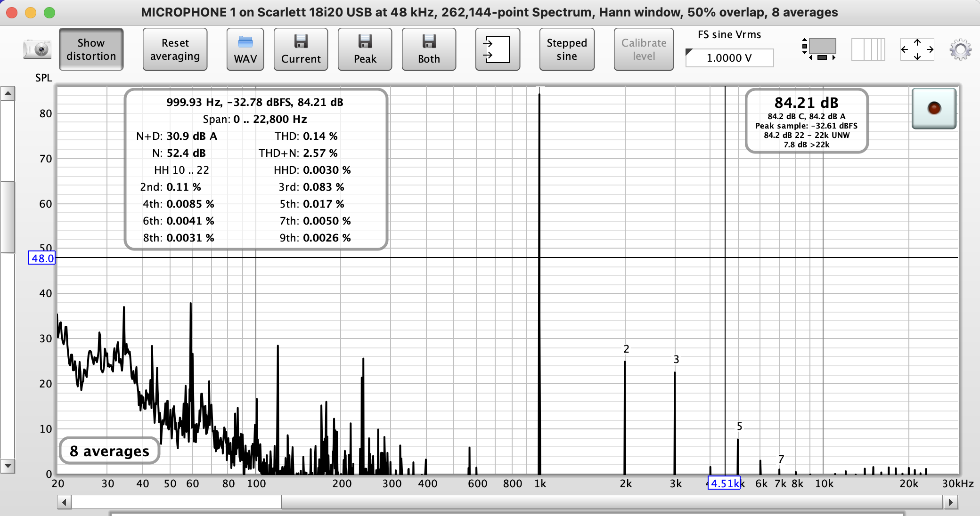The width and height of the screenshot is (980, 516).
Task: Click the 2nd harmonic marker label
Action: tap(626, 349)
